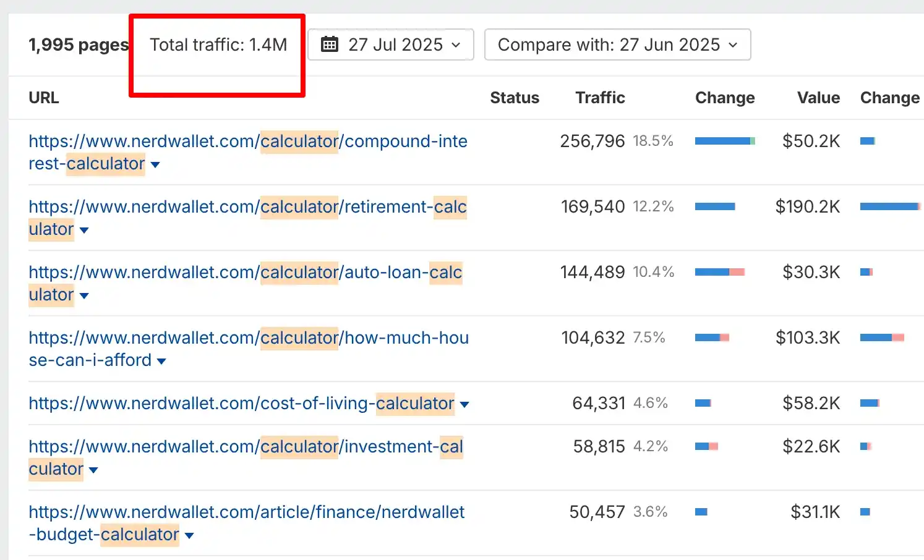Click traffic value 169,540
The height and width of the screenshot is (560, 924).
point(593,206)
